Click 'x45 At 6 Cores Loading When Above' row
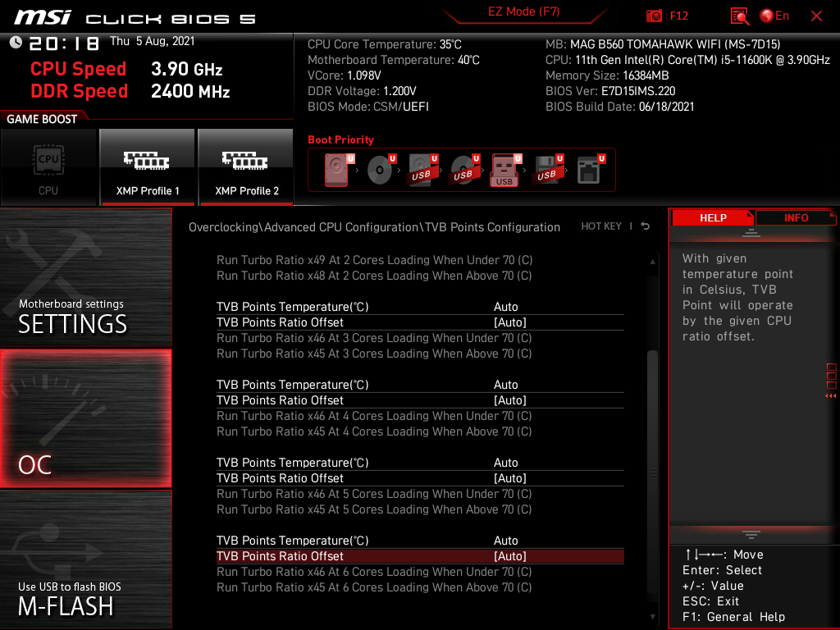The image size is (840, 630). 374,587
